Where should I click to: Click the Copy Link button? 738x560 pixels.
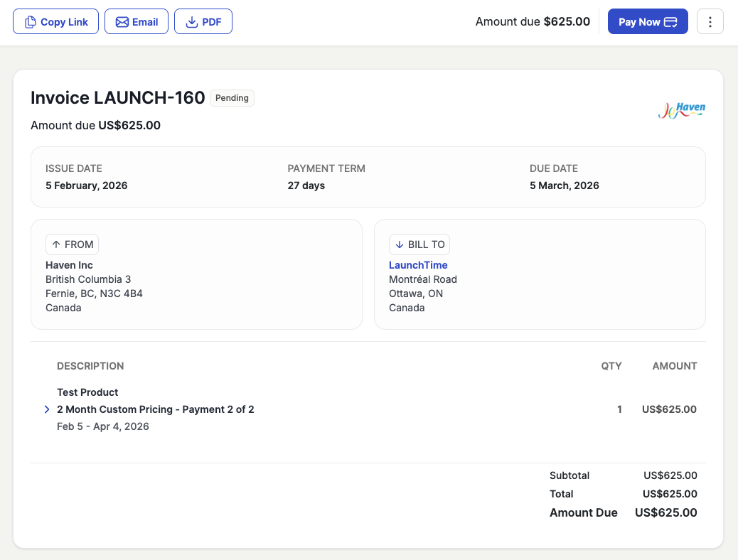[x=57, y=22]
